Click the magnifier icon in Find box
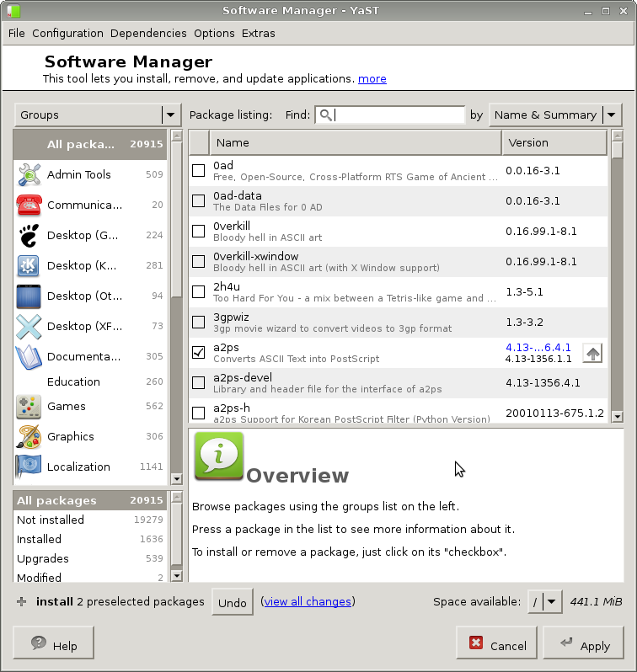The width and height of the screenshot is (637, 672). click(x=326, y=115)
